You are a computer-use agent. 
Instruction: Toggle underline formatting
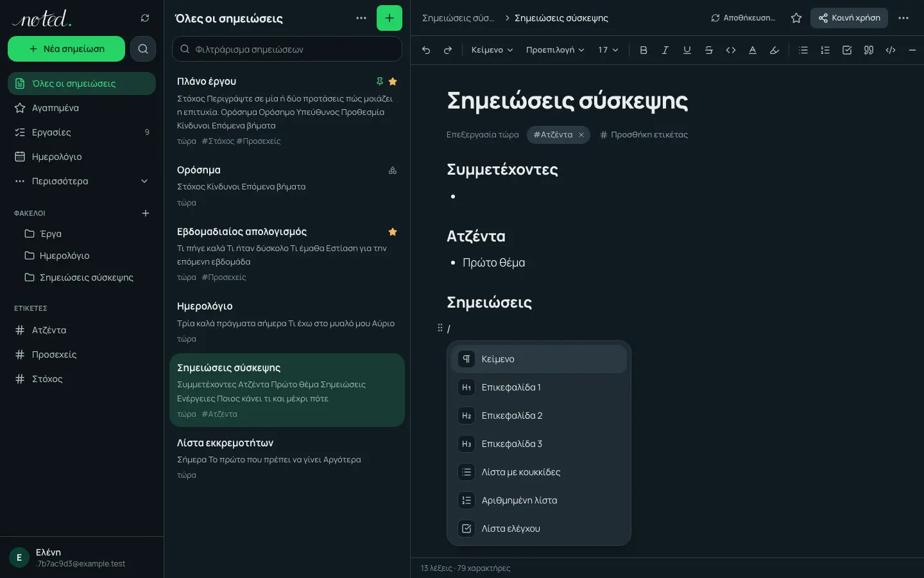tap(687, 50)
